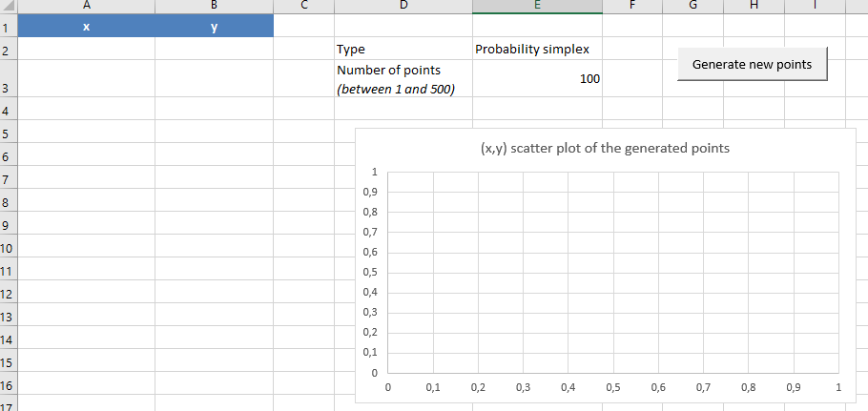Click the 0,9 label on the horizontal axis

(794, 388)
